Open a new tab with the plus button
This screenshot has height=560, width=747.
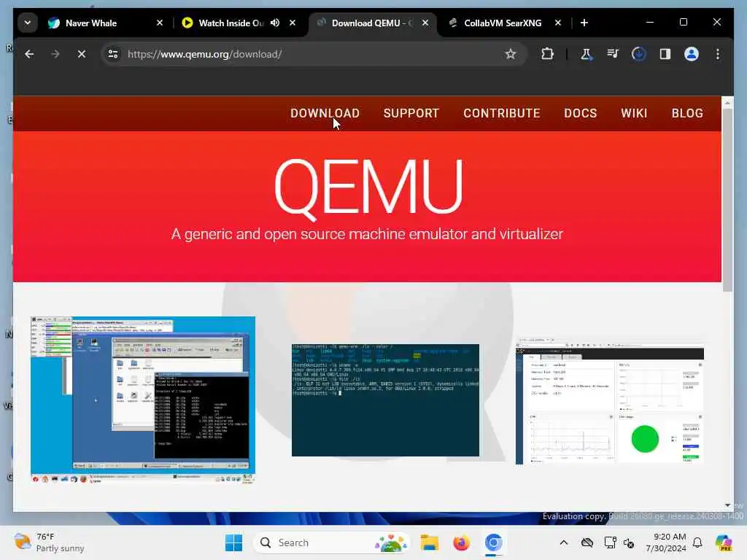[x=584, y=23]
